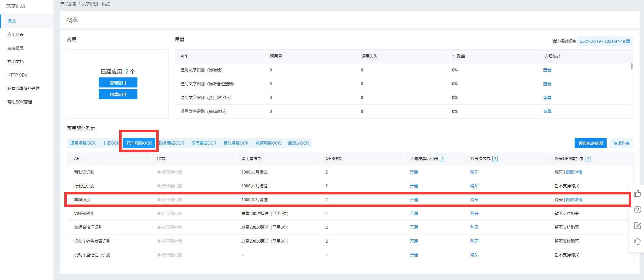Click 查看 for 通用文字识别（含生僻字版）
Image resolution: width=644 pixels, height=280 pixels.
pos(547,98)
